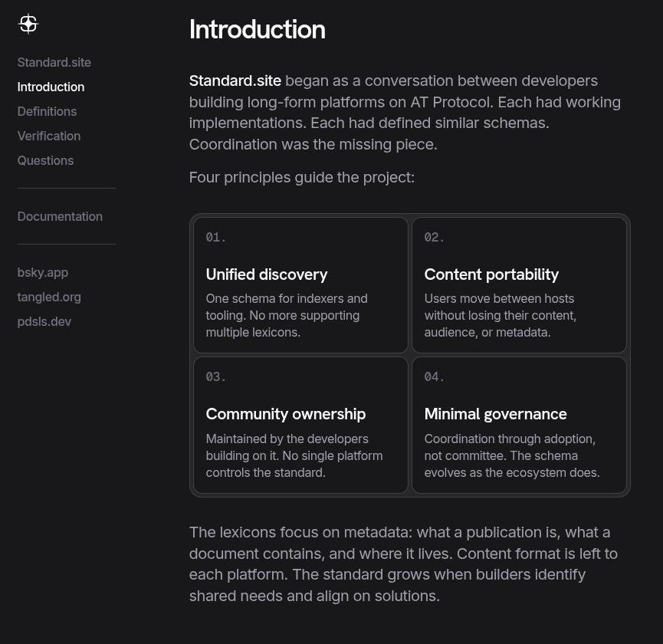Click the 02. number label
This screenshot has width=663, height=644.
click(x=434, y=238)
